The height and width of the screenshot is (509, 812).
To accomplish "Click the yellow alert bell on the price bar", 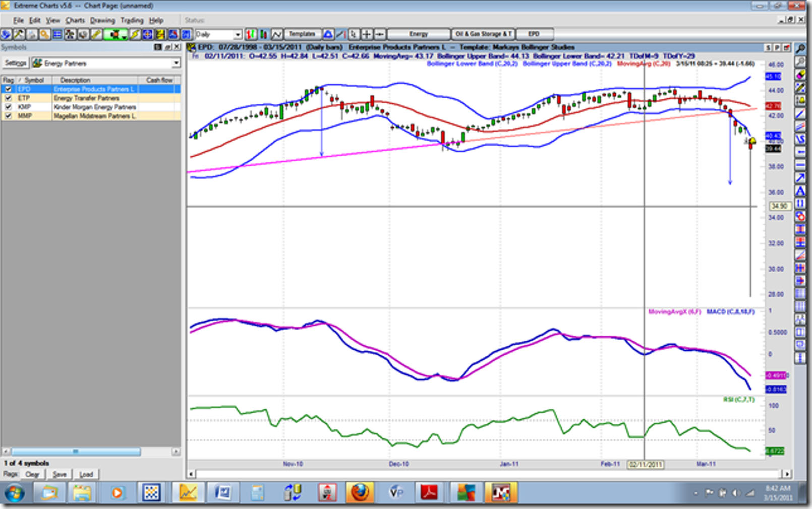I will click(x=752, y=141).
